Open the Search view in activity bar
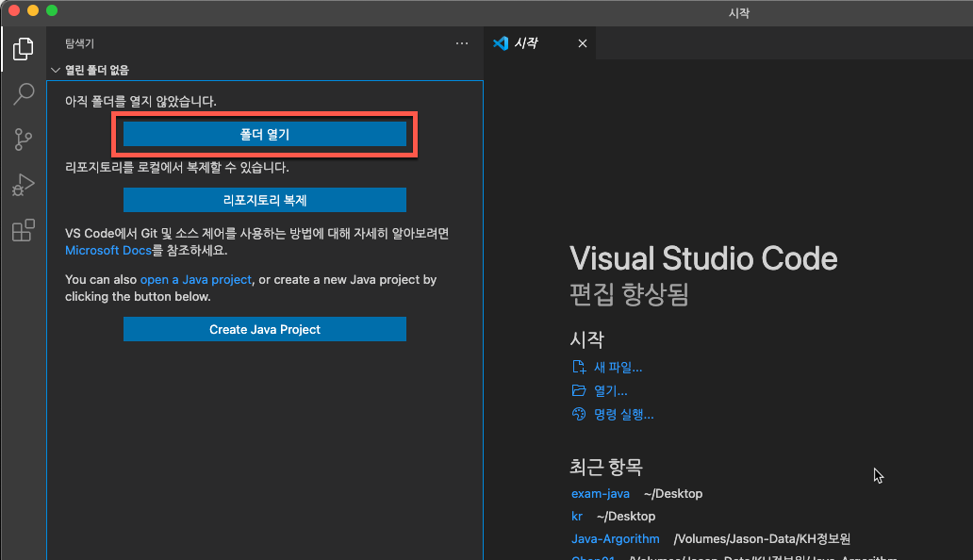The height and width of the screenshot is (560, 973). click(x=23, y=94)
